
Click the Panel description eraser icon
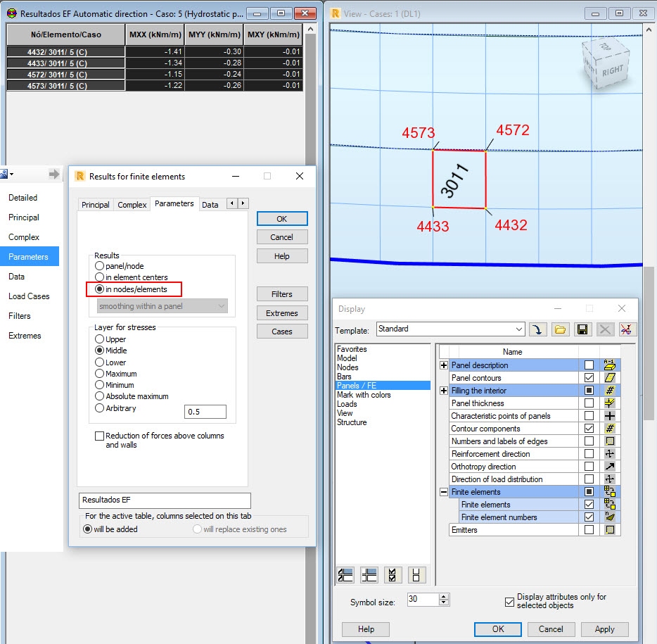point(609,365)
